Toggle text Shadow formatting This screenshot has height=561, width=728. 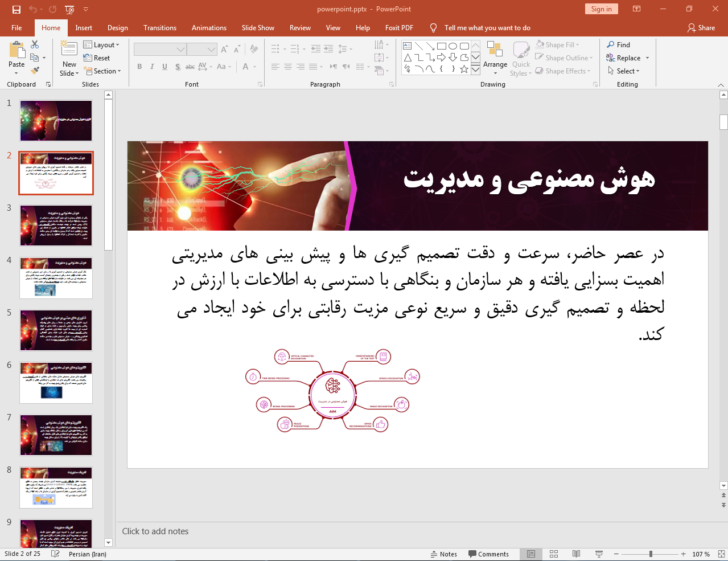178,67
